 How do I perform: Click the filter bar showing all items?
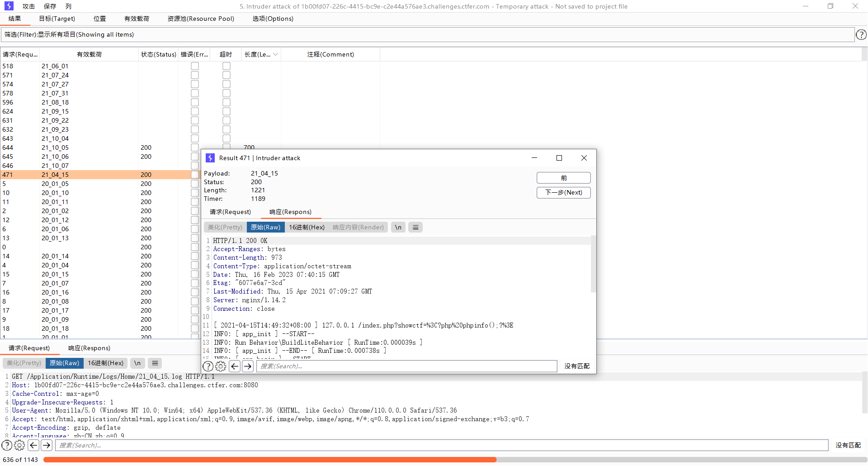click(x=428, y=34)
